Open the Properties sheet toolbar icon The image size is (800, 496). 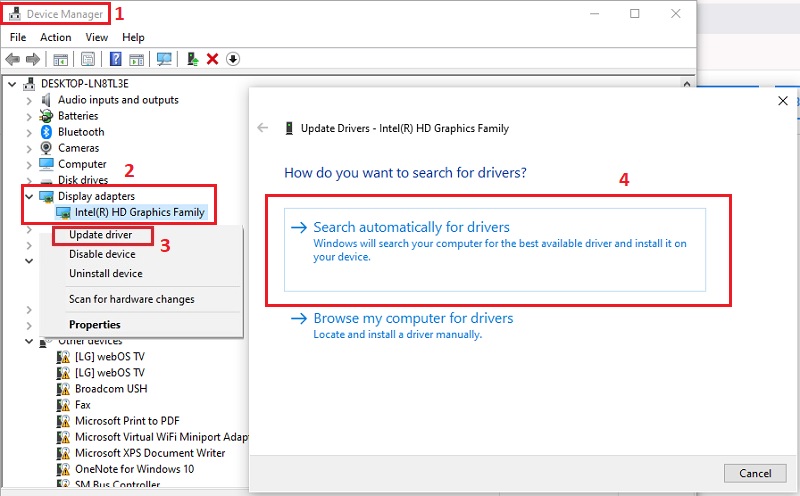pyautogui.click(x=88, y=59)
